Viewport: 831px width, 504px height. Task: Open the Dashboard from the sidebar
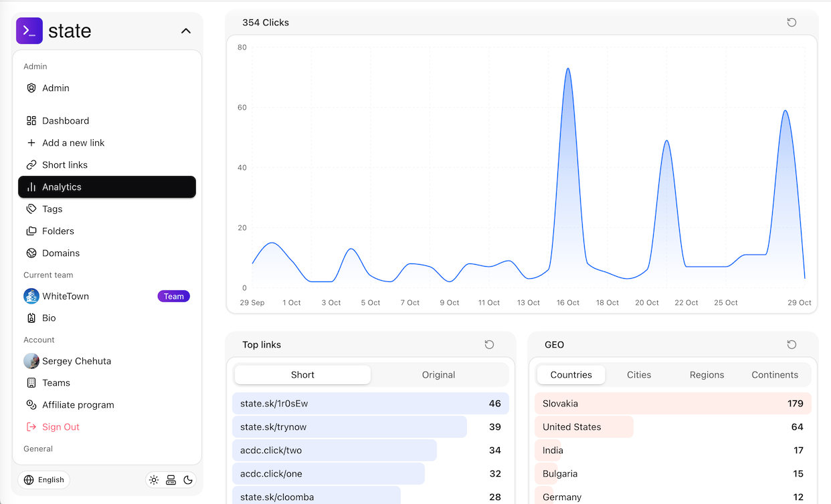click(x=66, y=120)
